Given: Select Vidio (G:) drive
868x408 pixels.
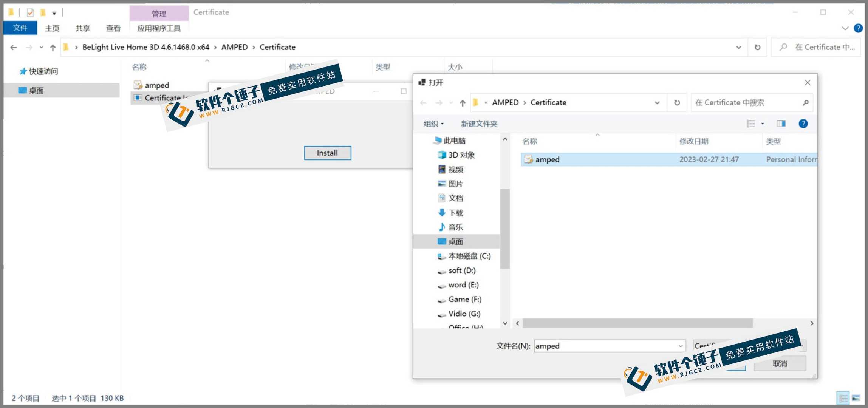Looking at the screenshot, I should pos(459,314).
